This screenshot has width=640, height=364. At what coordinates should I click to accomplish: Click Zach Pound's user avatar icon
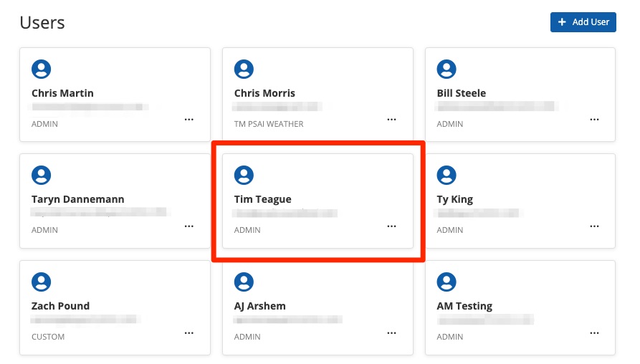[42, 282]
